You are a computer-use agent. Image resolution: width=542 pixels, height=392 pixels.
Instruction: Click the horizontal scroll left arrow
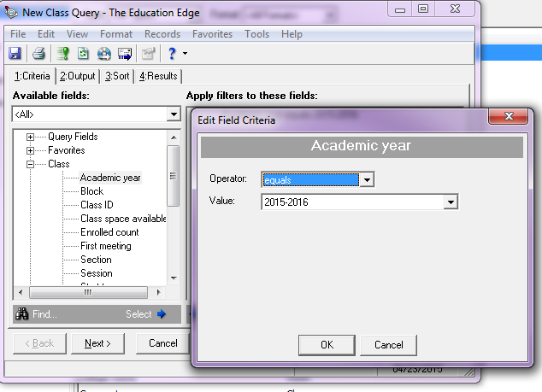pyautogui.click(x=21, y=293)
